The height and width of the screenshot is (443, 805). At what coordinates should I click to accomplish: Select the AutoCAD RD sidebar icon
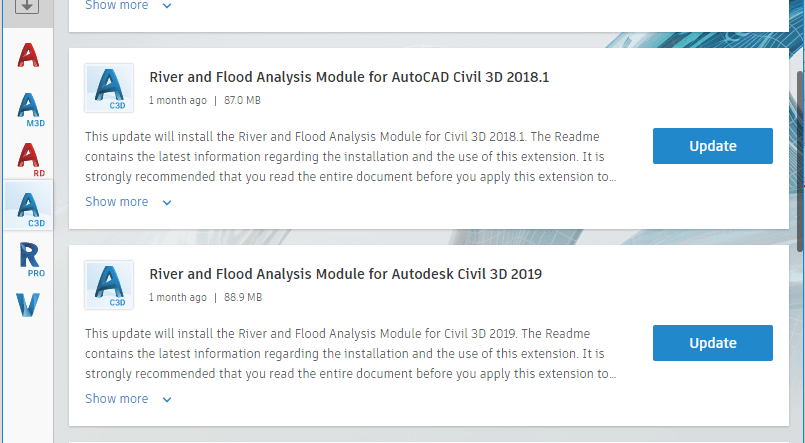tap(28, 157)
